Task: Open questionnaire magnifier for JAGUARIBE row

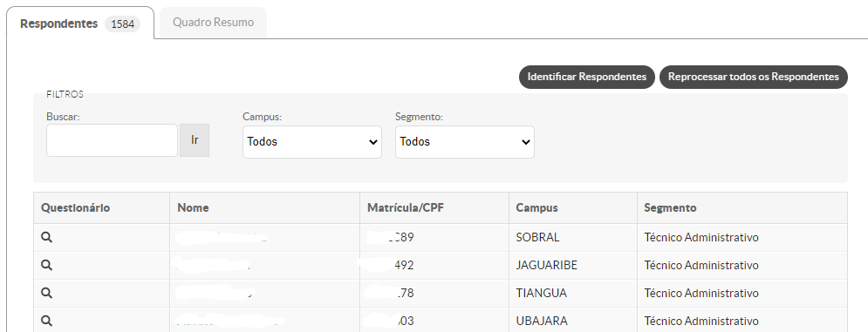Action: [x=46, y=265]
